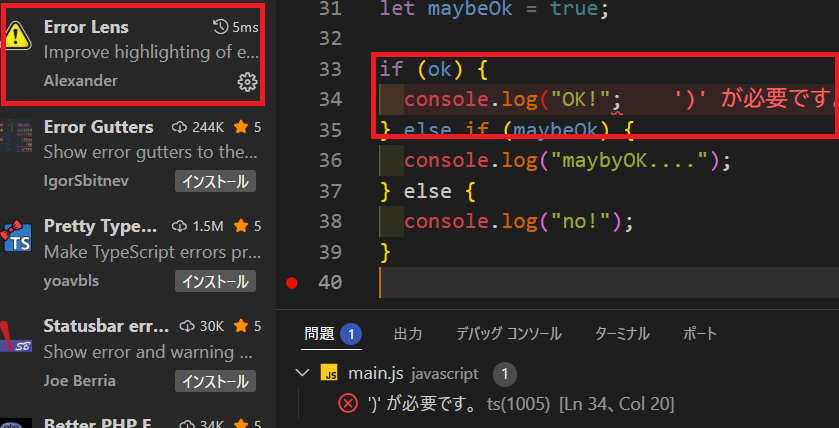Click the problem count badge beside main.js
This screenshot has width=839, height=428.
[505, 374]
